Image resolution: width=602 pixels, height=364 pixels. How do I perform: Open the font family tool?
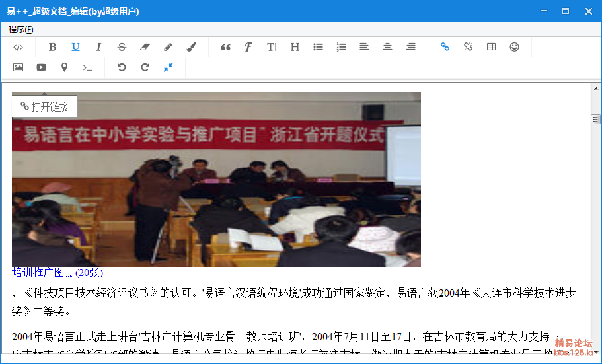coord(248,47)
